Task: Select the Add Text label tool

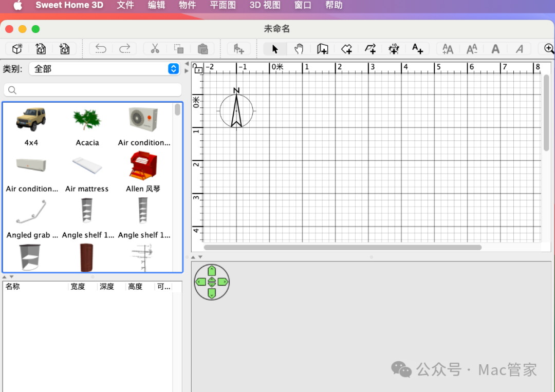Action: (418, 49)
